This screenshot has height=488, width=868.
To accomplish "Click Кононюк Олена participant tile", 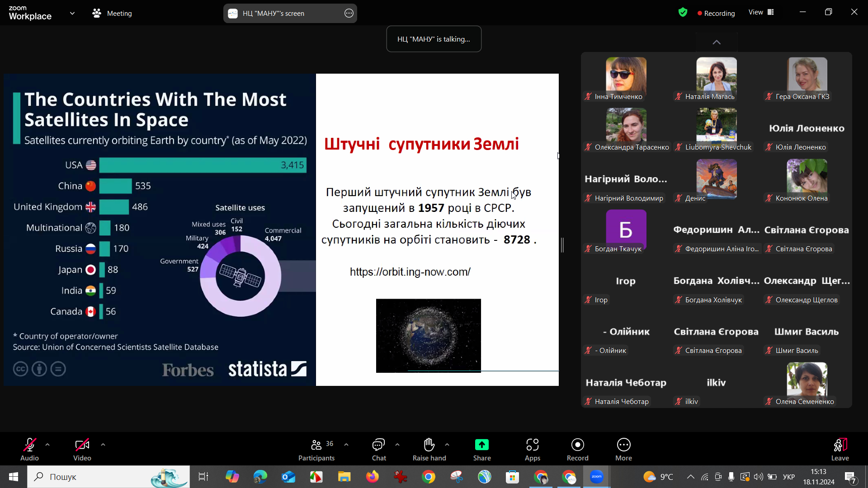I will 807,180.
